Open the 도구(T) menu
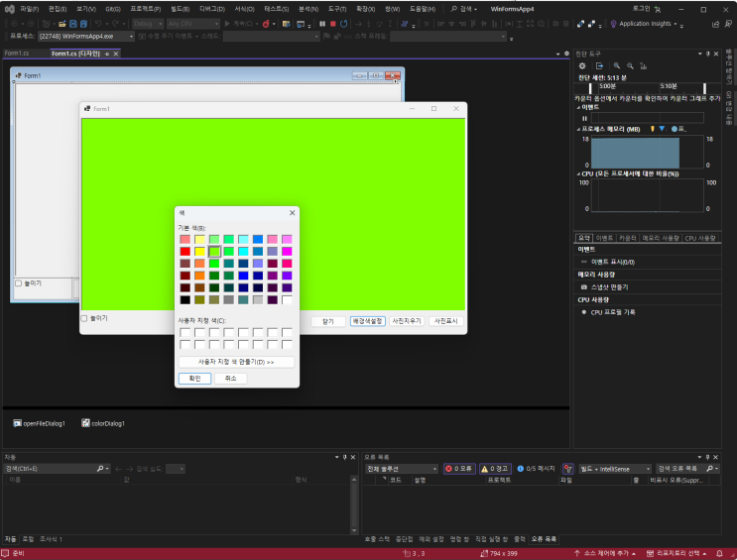 pyautogui.click(x=337, y=9)
